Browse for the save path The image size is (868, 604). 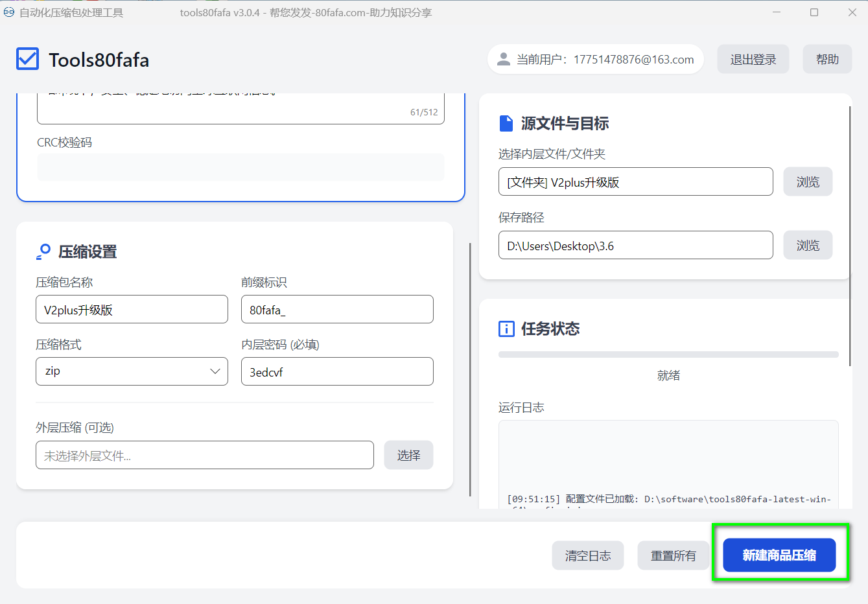pyautogui.click(x=807, y=246)
